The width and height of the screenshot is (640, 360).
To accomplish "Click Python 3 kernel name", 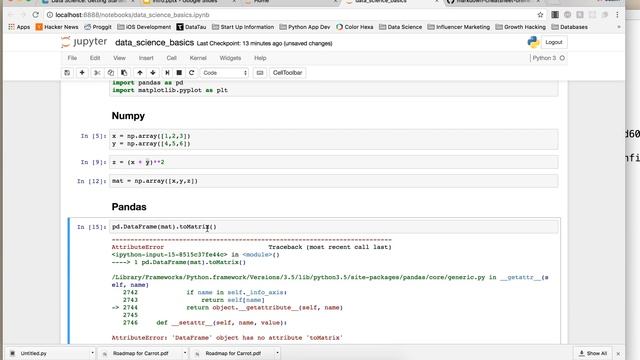I will click(x=544, y=58).
